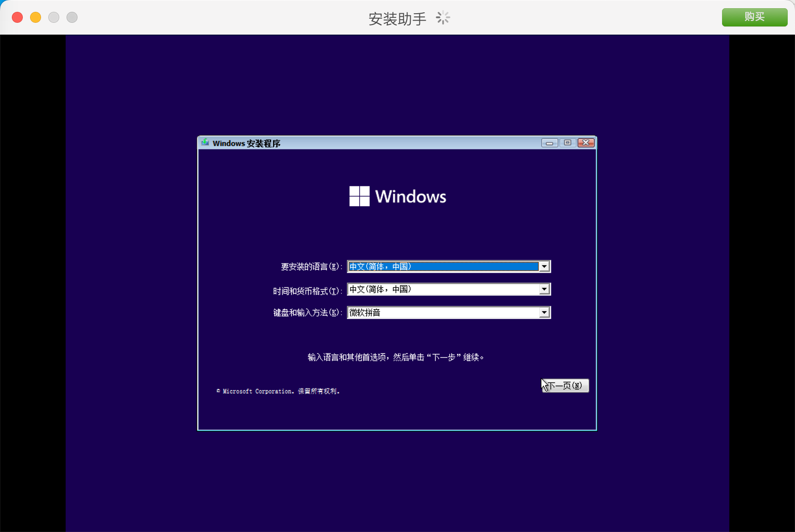Click the second gray macOS window button

pyautogui.click(x=72, y=17)
